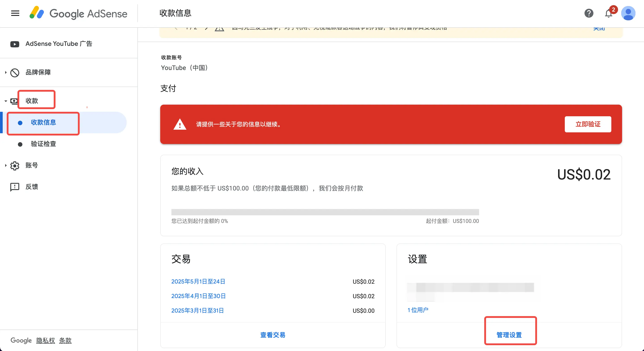Open AdSense YouTube 广告 menu item
The image size is (644, 351).
59,44
